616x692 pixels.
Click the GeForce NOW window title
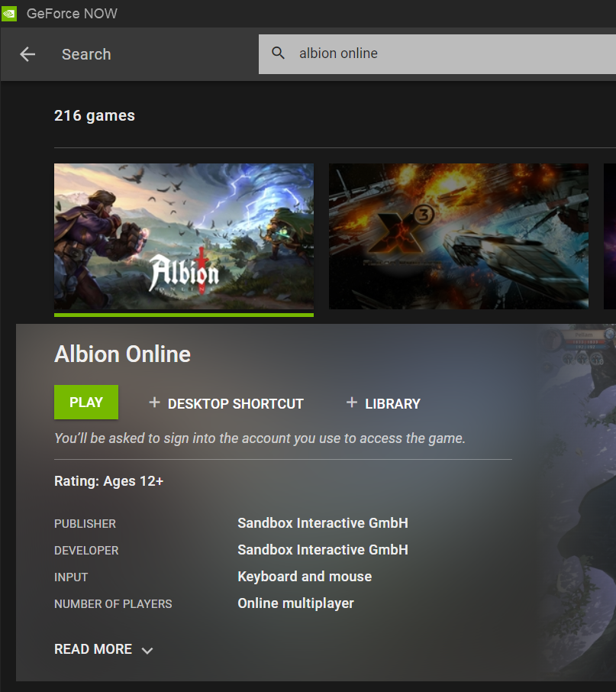click(72, 14)
